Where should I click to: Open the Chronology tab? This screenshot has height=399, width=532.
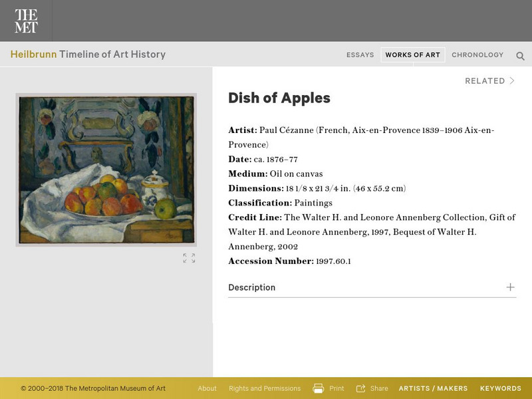(477, 55)
